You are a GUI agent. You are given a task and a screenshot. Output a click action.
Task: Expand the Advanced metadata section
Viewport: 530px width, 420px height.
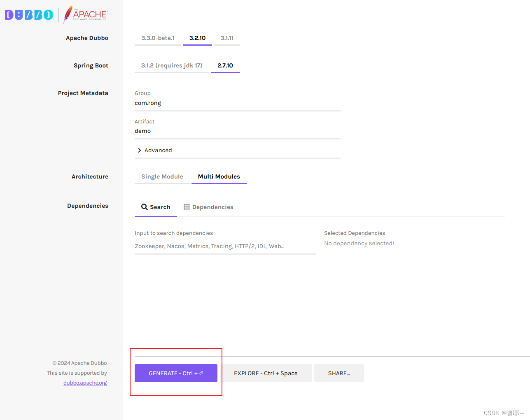point(238,150)
